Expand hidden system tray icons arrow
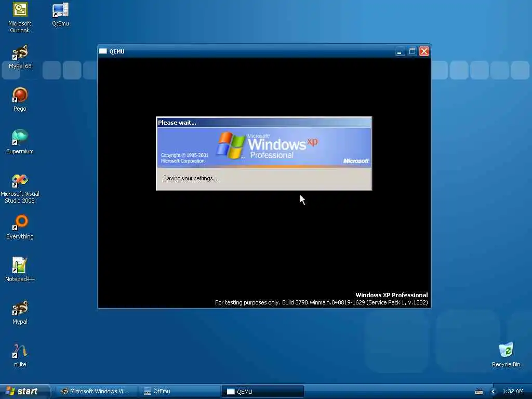Image resolution: width=532 pixels, height=399 pixels. coord(494,392)
